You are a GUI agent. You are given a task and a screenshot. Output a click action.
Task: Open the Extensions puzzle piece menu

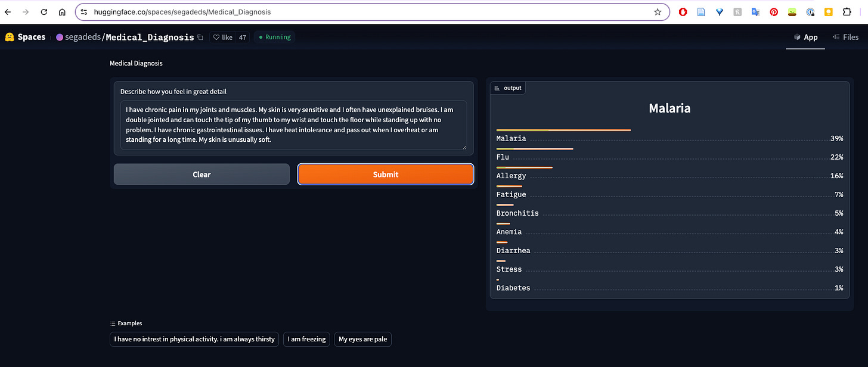pos(847,12)
